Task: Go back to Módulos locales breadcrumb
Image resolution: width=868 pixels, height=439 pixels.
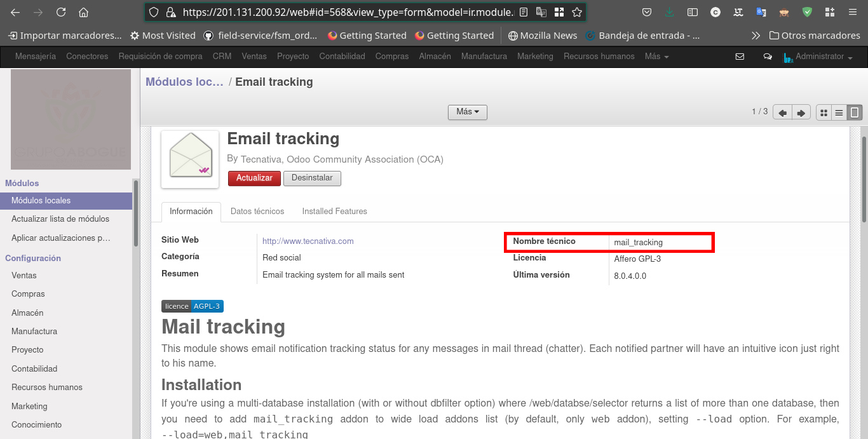Action: coord(184,82)
